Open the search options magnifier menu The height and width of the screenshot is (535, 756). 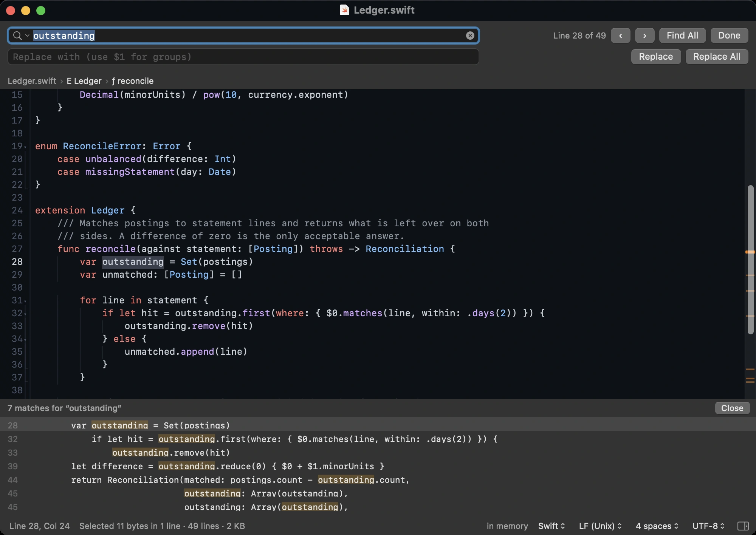[x=20, y=36]
